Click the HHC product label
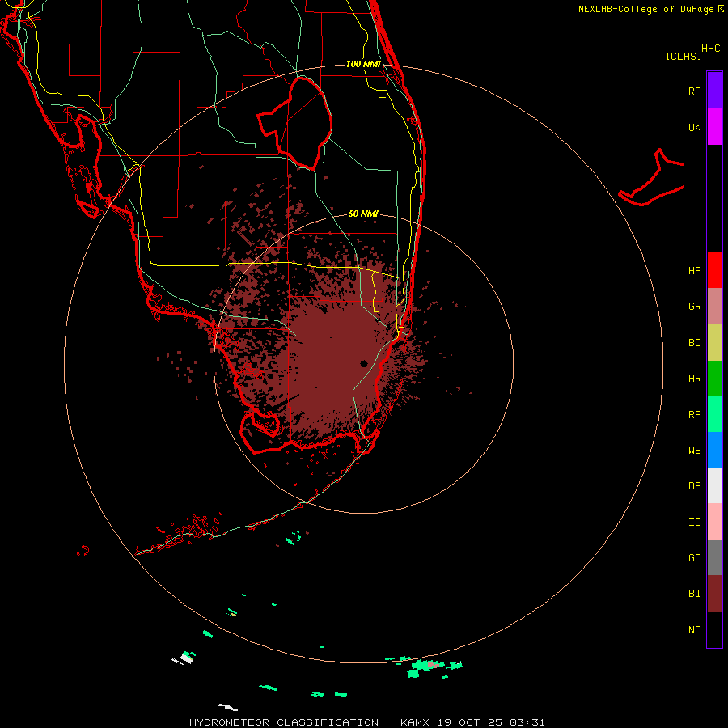The height and width of the screenshot is (728, 728). click(710, 49)
